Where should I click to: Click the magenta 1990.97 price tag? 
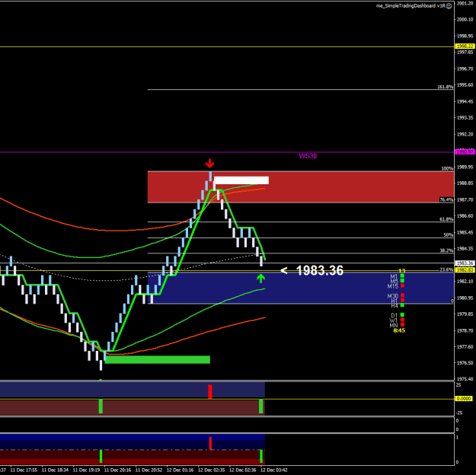point(465,151)
